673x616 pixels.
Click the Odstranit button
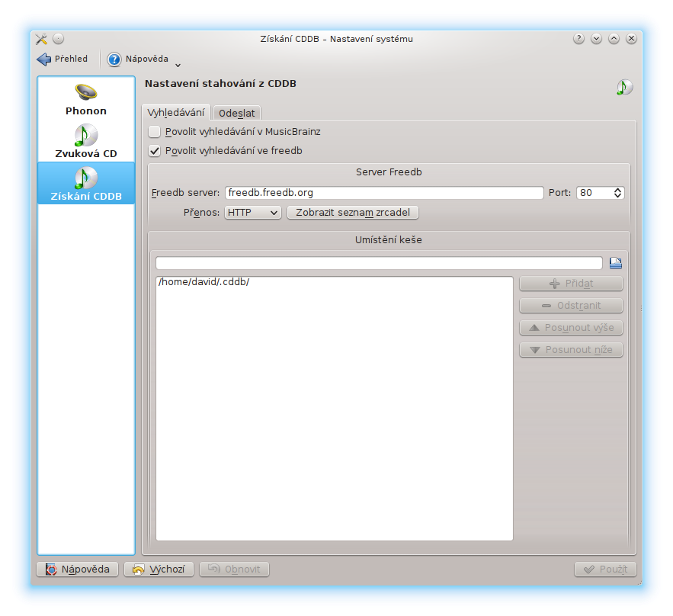pos(571,305)
